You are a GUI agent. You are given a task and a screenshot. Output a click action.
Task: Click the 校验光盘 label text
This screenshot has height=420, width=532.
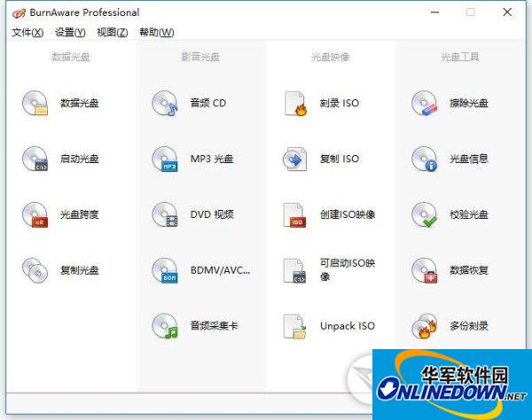(x=469, y=214)
